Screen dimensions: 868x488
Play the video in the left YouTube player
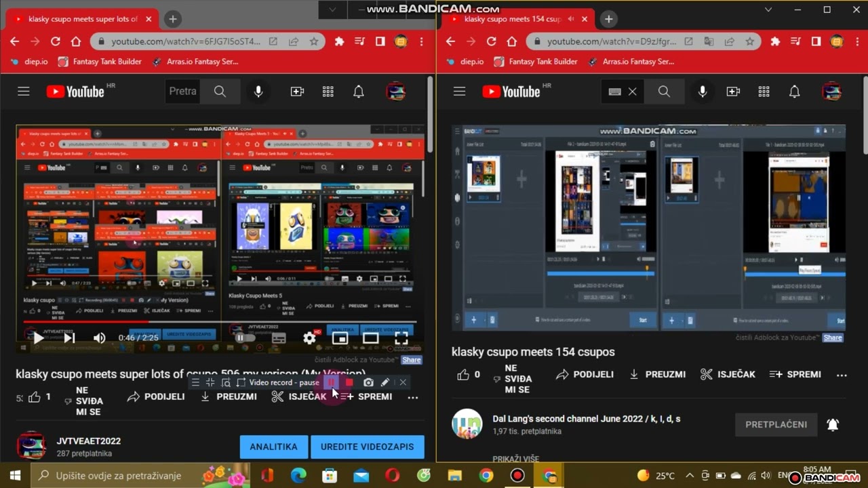(x=39, y=338)
